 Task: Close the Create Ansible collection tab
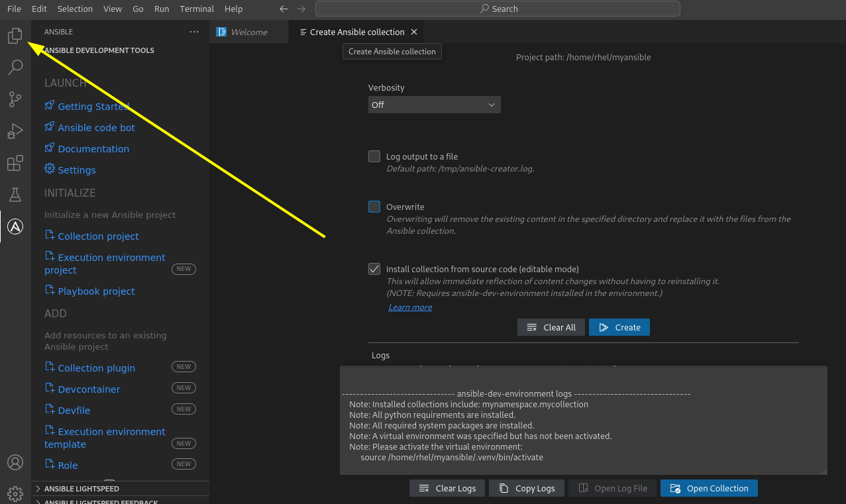point(414,32)
